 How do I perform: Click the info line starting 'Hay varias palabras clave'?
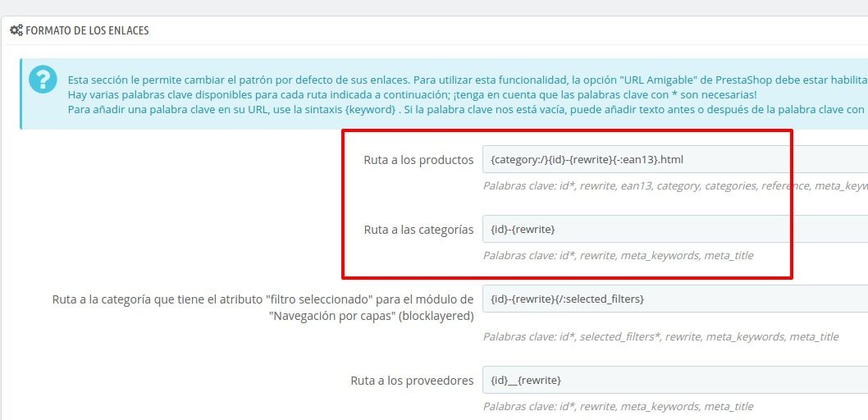pos(412,94)
